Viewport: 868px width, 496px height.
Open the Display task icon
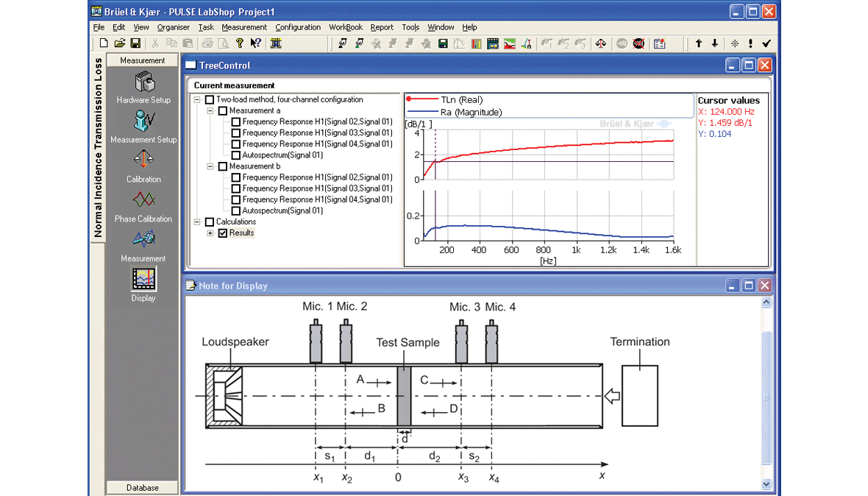pyautogui.click(x=143, y=280)
